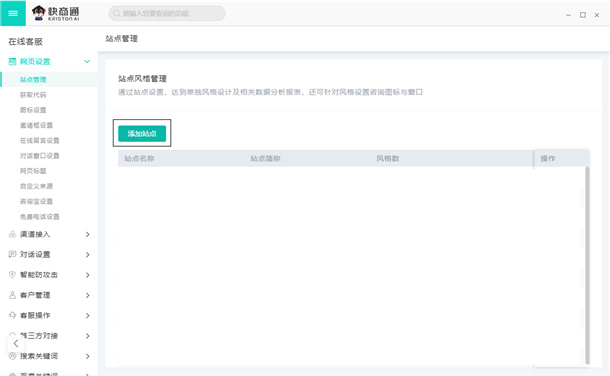Click the 站点风格管理 heading

pyautogui.click(x=142, y=79)
